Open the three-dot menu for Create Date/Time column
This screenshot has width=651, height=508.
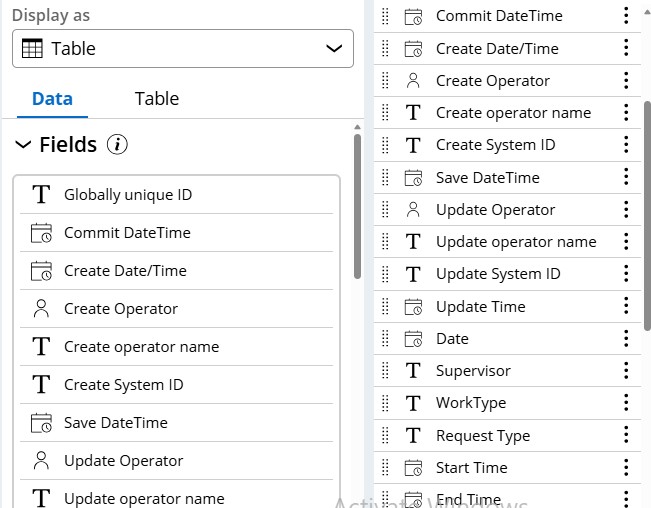(626, 48)
